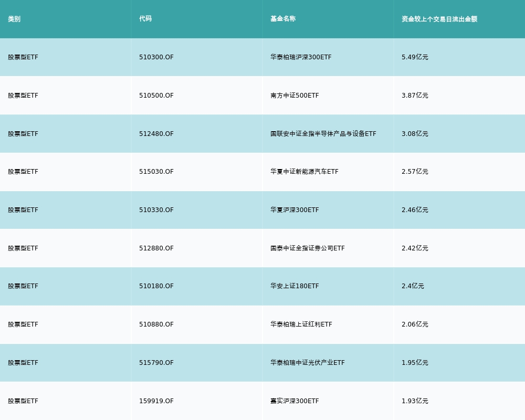This screenshot has height=420, width=525.
Task: Click fund name 南方中证500ETF
Action: pyautogui.click(x=295, y=96)
